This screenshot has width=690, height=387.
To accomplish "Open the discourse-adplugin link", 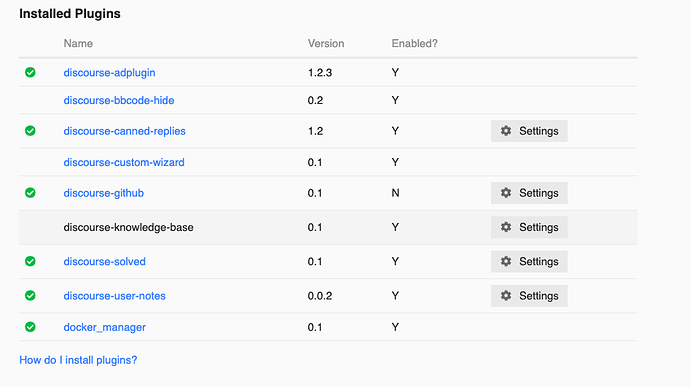I will 109,73.
